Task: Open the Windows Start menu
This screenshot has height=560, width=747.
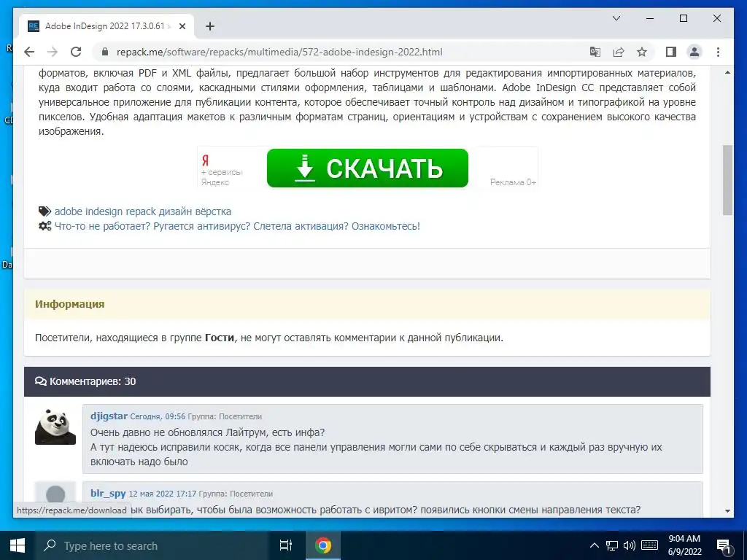Action: click(18, 545)
